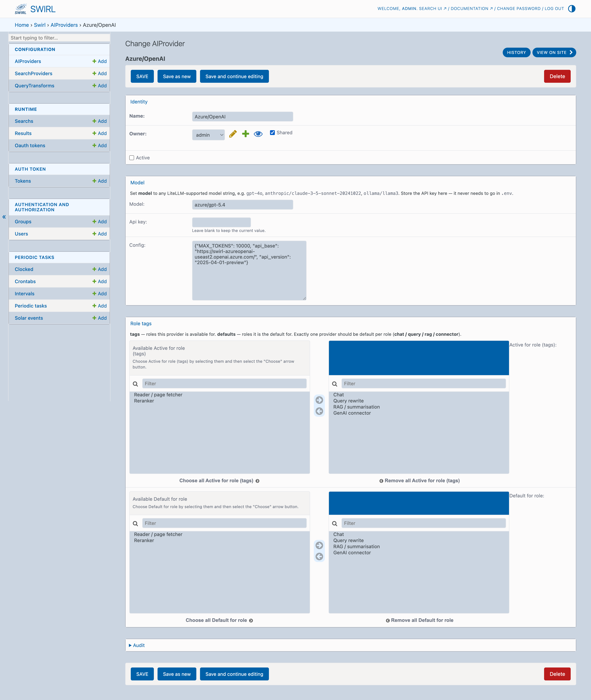Uncheck the Shared checkbox

[272, 133]
